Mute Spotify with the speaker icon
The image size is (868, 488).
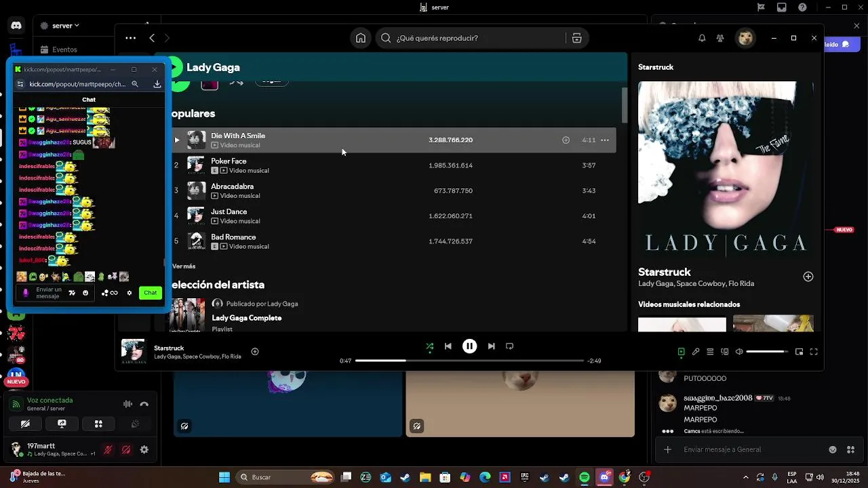pyautogui.click(x=739, y=352)
